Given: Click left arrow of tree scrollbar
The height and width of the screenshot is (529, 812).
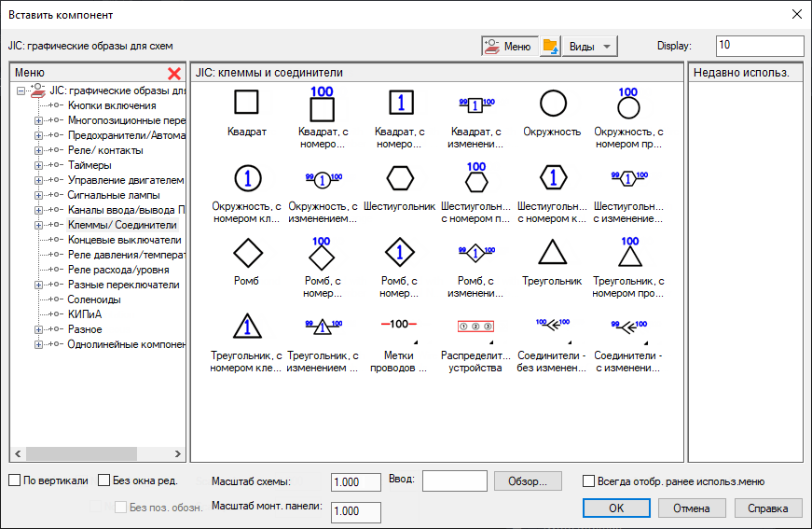Looking at the screenshot, I should tap(18, 453).
